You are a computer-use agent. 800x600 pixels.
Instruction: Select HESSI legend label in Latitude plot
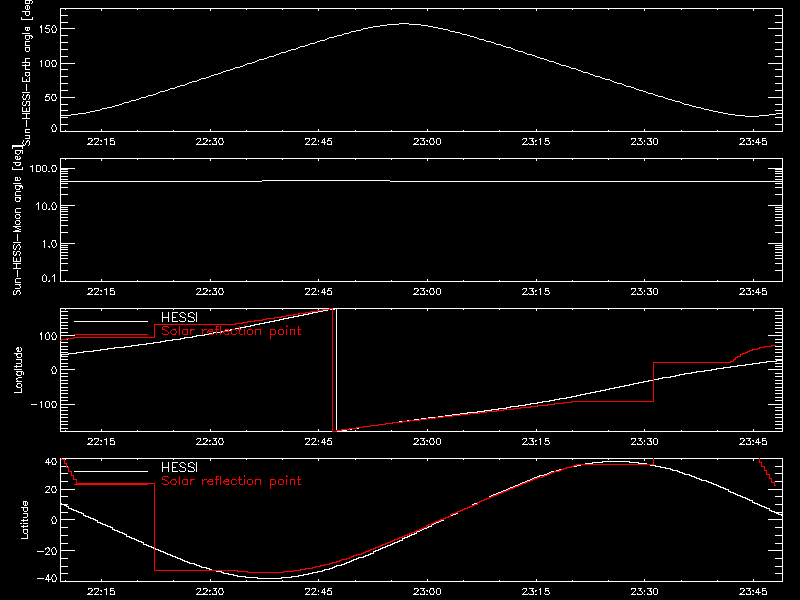(179, 467)
